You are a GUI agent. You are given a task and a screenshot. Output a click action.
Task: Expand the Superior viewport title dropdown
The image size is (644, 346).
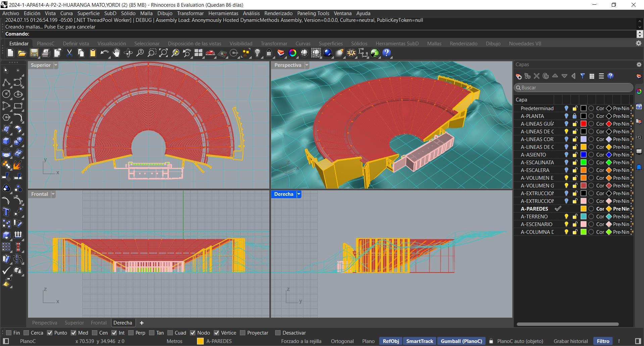coord(56,65)
